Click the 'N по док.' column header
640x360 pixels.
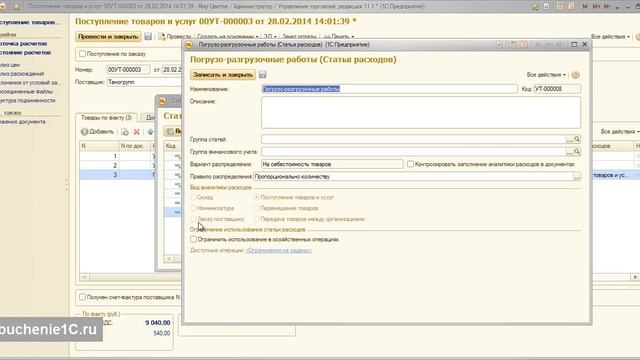(x=135, y=146)
